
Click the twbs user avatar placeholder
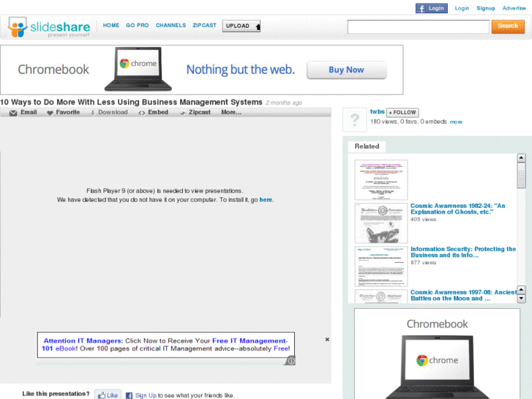(x=355, y=119)
